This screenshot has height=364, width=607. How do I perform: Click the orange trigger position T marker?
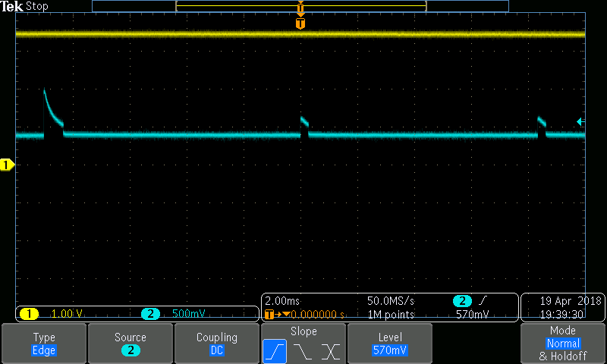300,24
